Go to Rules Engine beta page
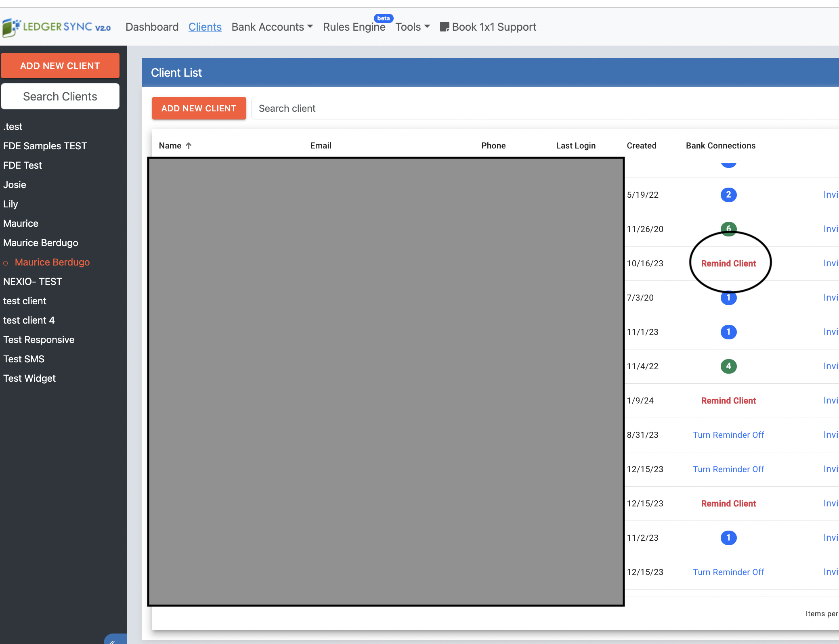The image size is (839, 644). [354, 27]
